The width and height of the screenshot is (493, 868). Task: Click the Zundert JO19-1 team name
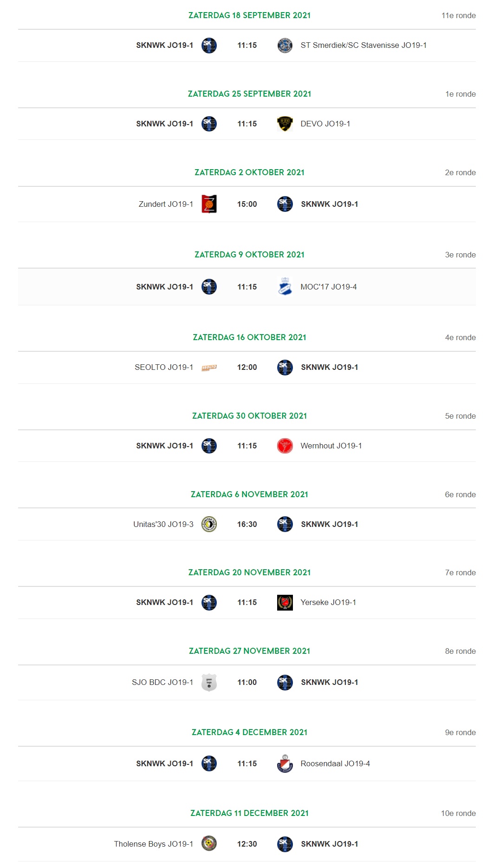[166, 204]
